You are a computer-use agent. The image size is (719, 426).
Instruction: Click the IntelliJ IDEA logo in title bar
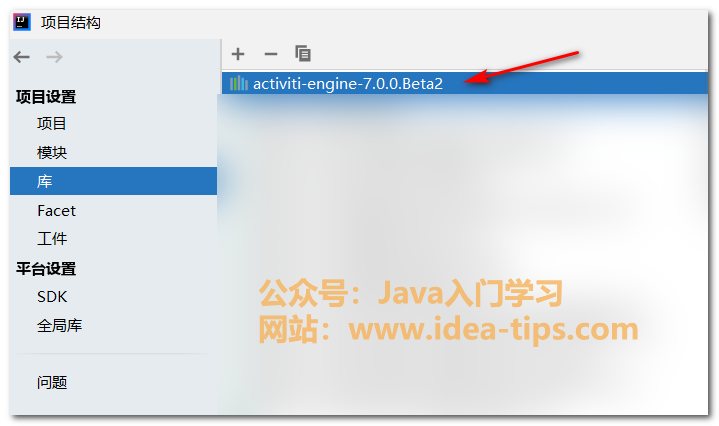[22, 22]
